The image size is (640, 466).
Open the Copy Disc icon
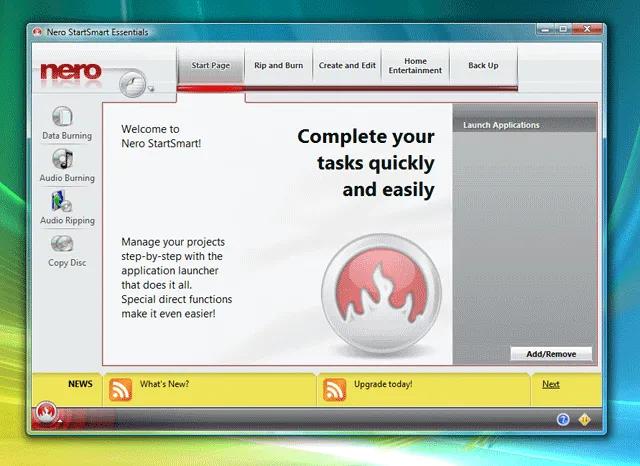[x=62, y=244]
